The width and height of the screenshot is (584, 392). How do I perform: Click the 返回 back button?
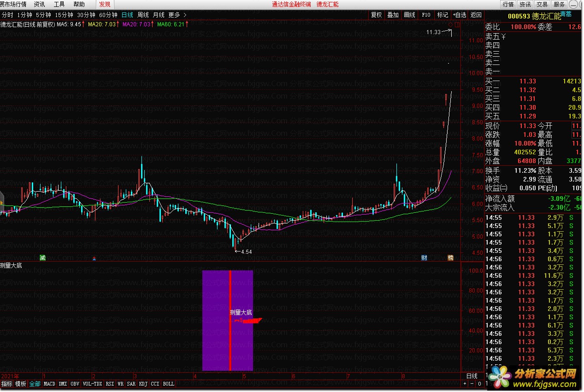(x=476, y=15)
